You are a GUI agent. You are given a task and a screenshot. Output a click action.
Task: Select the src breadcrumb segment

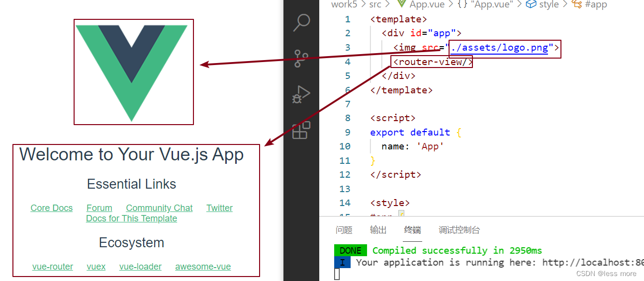375,4
